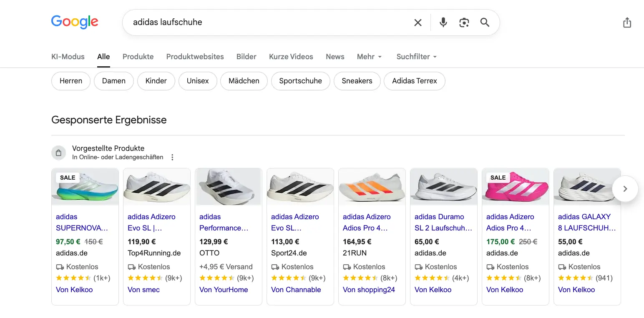
Task: Click the 129,99 € price
Action: (214, 242)
